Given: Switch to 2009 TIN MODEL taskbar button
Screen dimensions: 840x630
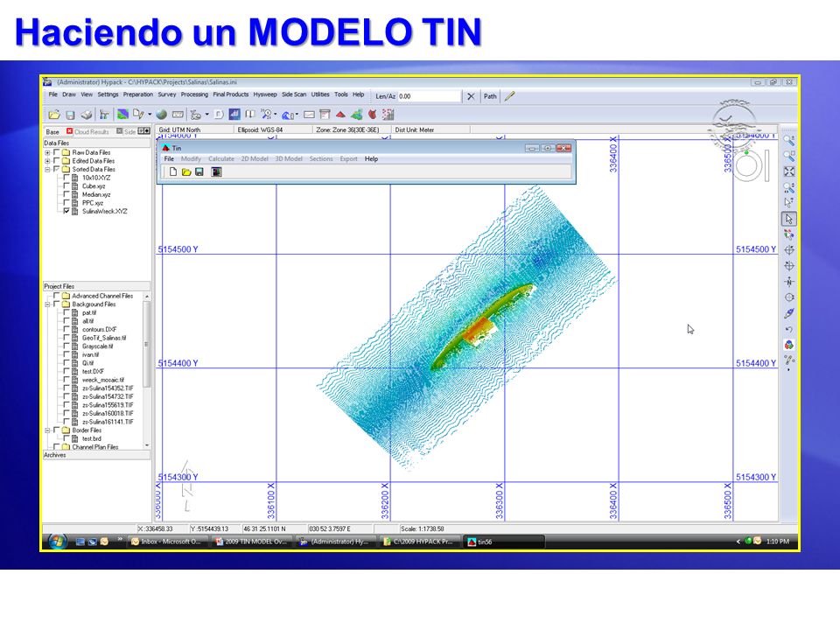Looking at the screenshot, I should coord(251,542).
